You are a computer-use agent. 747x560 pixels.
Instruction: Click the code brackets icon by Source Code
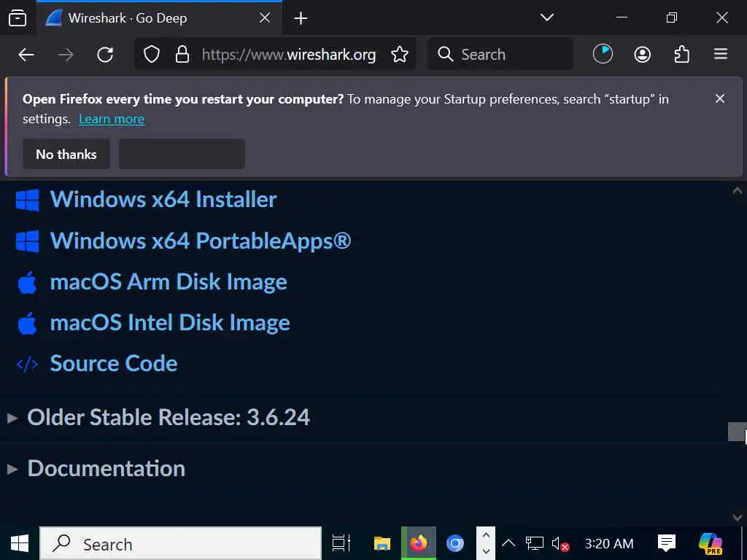click(x=27, y=365)
